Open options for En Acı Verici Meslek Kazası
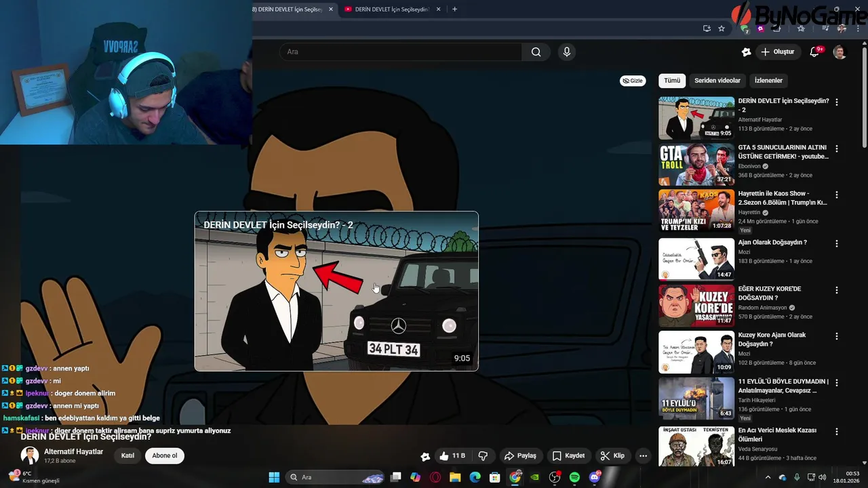The image size is (868, 488). point(837,432)
